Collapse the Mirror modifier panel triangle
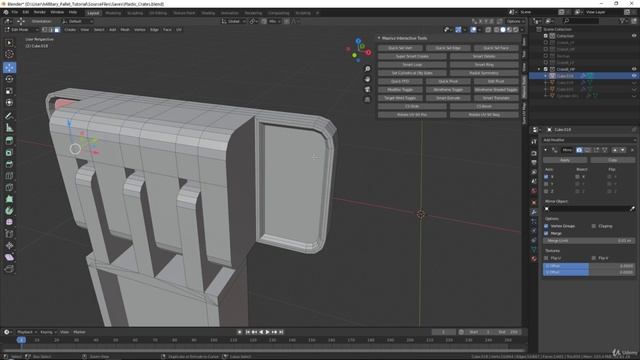The height and width of the screenshot is (360, 640). tap(546, 150)
